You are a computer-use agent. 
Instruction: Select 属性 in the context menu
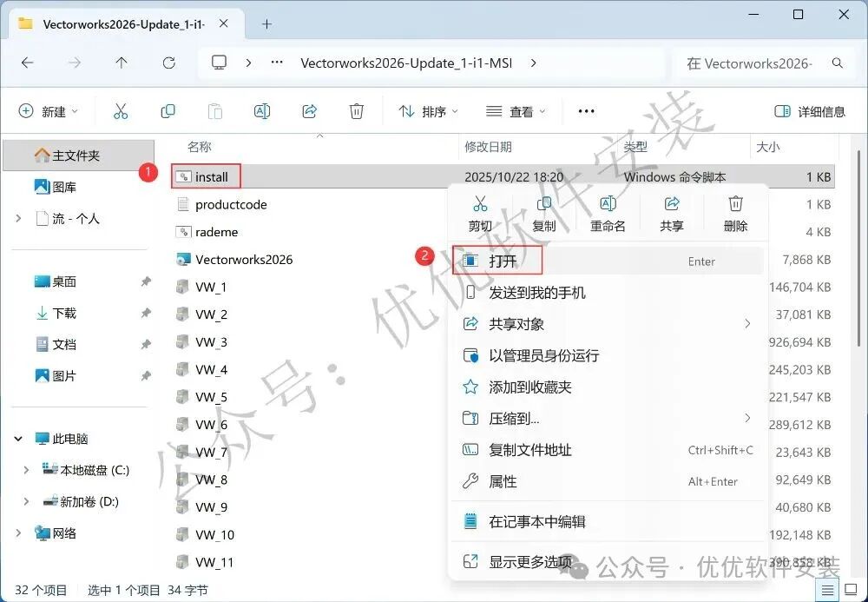tap(608, 481)
